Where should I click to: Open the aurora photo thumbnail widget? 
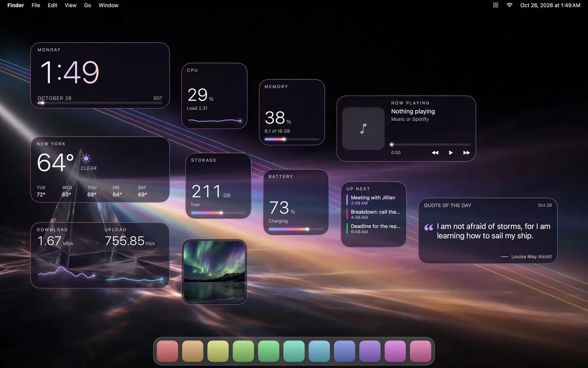pyautogui.click(x=214, y=272)
